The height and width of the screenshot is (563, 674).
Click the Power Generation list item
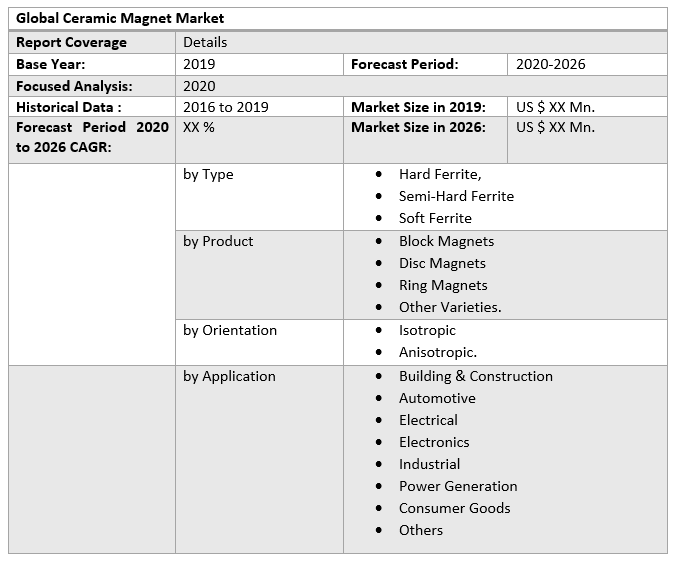pyautogui.click(x=458, y=486)
